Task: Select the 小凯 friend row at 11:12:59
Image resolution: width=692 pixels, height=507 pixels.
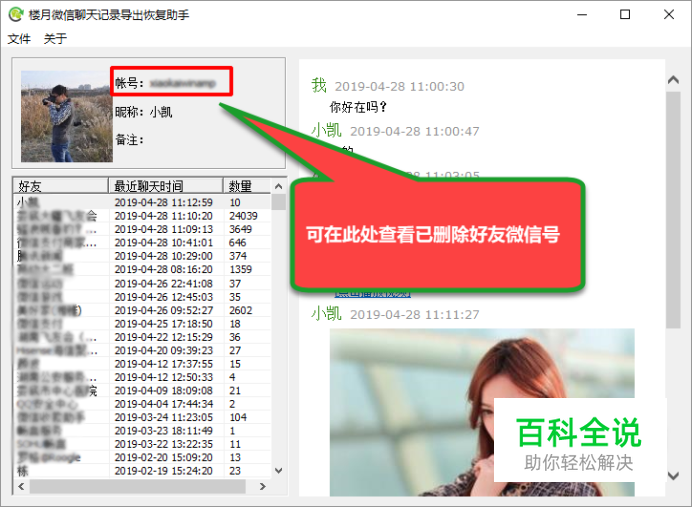Action: coord(142,202)
